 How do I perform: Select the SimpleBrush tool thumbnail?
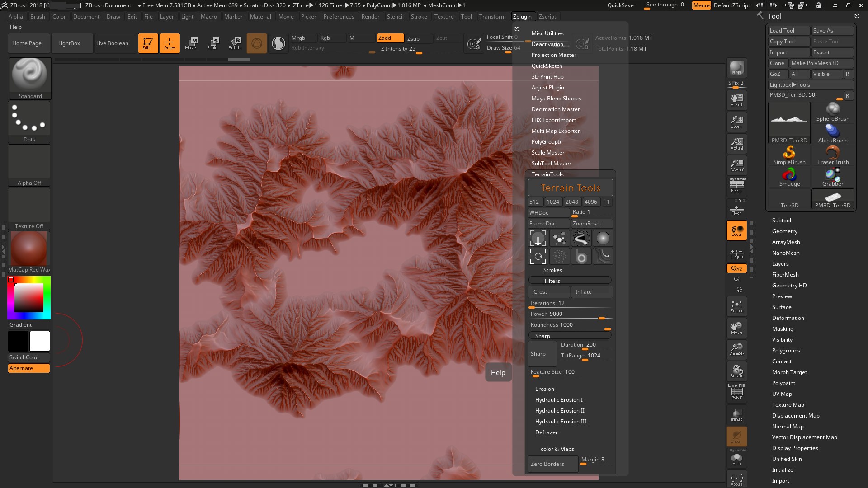[789, 155]
